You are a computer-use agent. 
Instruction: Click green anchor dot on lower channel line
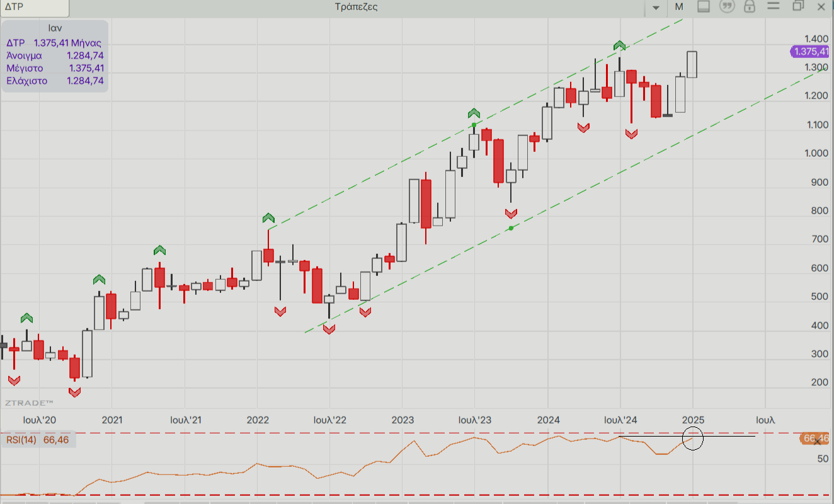click(x=511, y=227)
